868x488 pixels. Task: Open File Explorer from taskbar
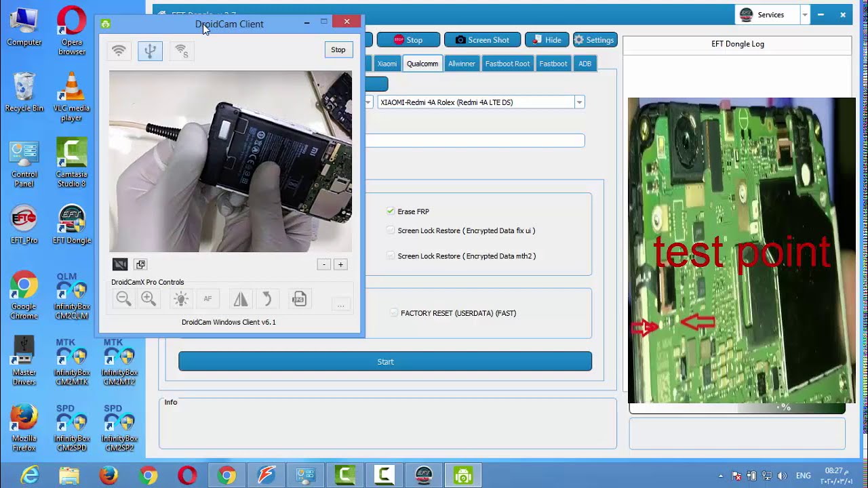coord(68,476)
